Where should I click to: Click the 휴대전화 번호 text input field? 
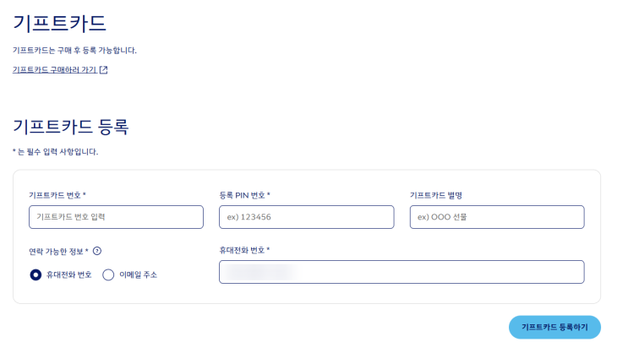(x=401, y=272)
